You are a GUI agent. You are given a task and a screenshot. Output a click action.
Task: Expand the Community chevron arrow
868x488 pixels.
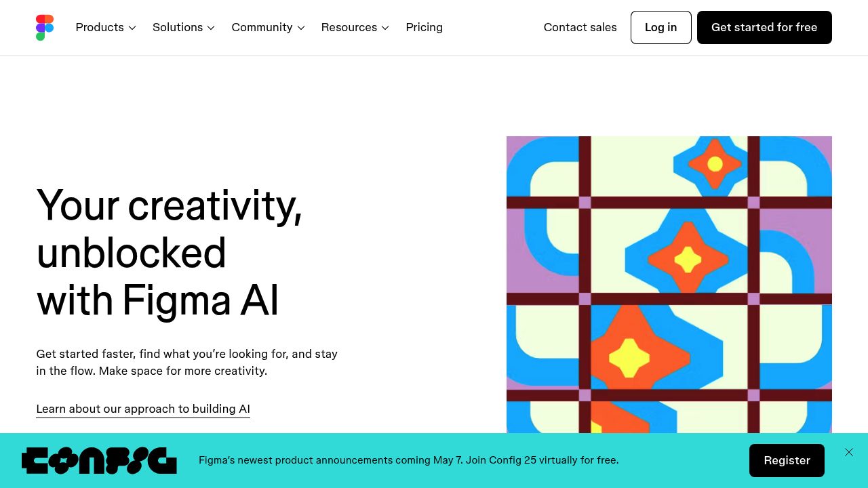pos(301,28)
